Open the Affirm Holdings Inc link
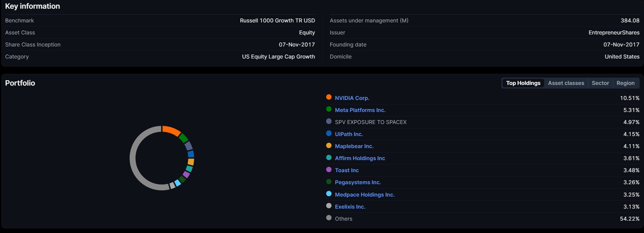This screenshot has width=644, height=233. (360, 158)
